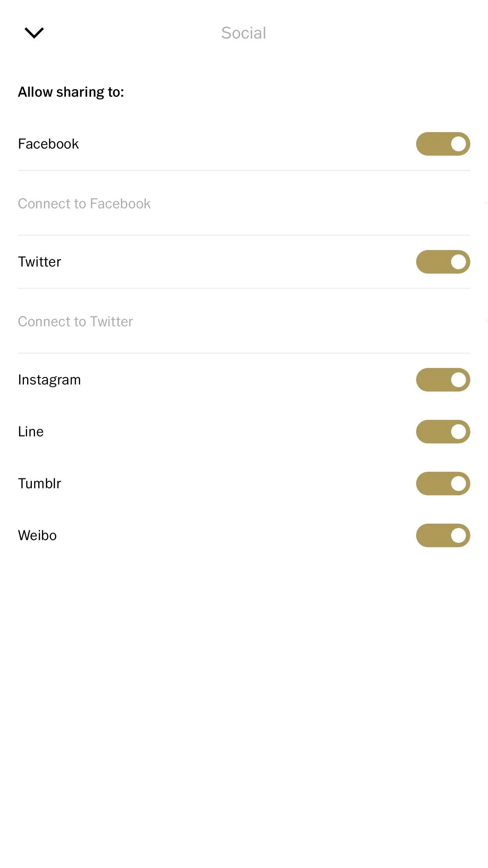This screenshot has height=868, width=488.
Task: Tap the Social page title
Action: click(244, 33)
